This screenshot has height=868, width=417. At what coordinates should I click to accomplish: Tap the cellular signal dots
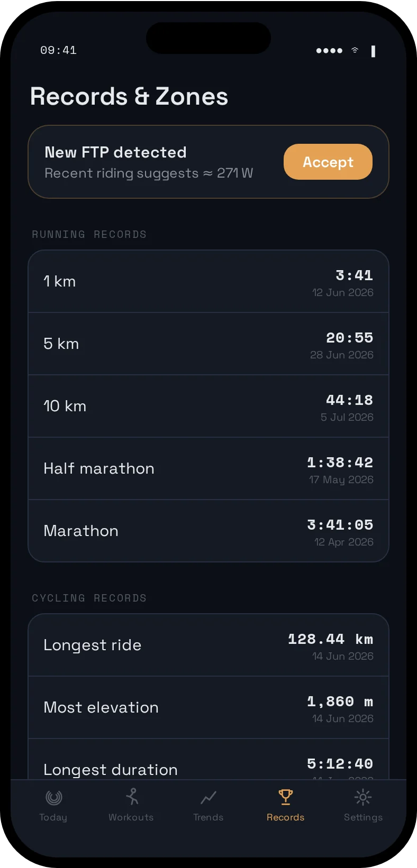pos(329,51)
